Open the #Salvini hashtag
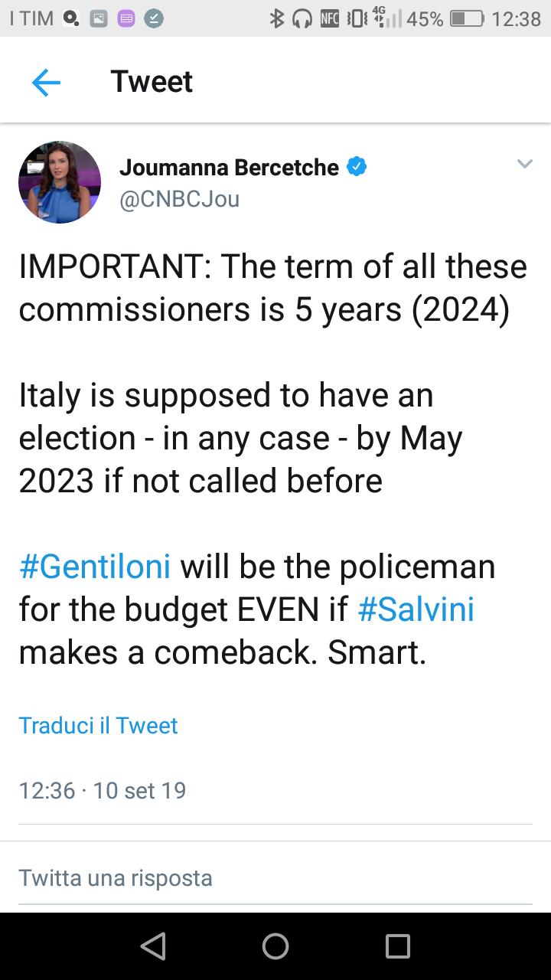Viewport: 551px width, 980px height. click(416, 609)
